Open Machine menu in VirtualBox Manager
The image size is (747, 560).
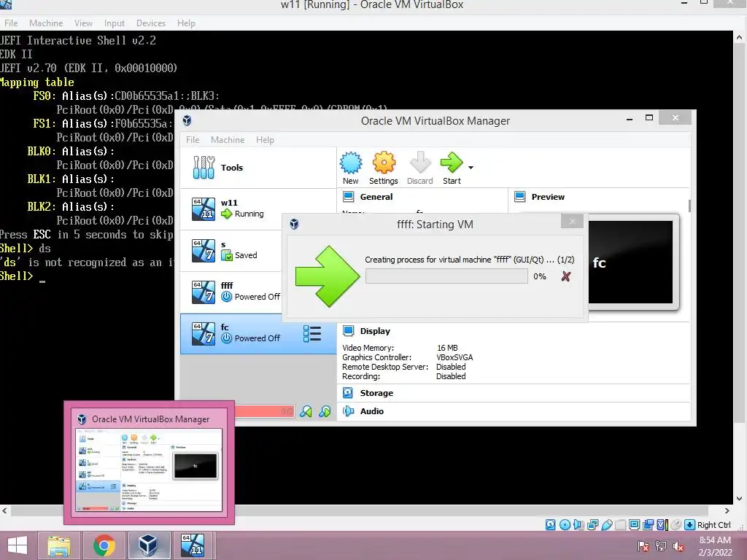[x=228, y=139]
